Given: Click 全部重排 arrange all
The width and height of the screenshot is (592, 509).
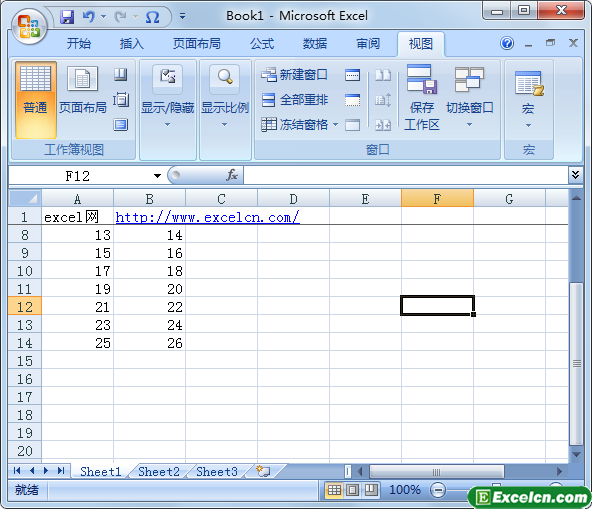Looking at the screenshot, I should pyautogui.click(x=294, y=100).
